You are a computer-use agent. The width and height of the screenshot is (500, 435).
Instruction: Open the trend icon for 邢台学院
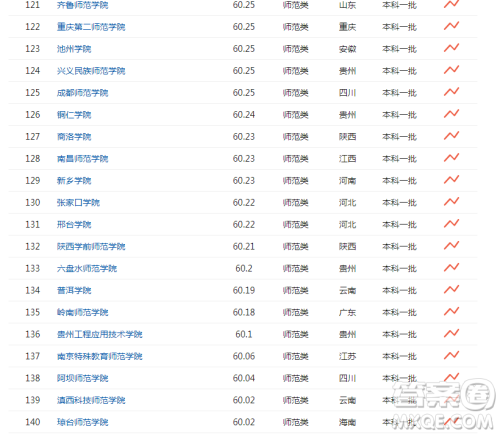coord(451,224)
